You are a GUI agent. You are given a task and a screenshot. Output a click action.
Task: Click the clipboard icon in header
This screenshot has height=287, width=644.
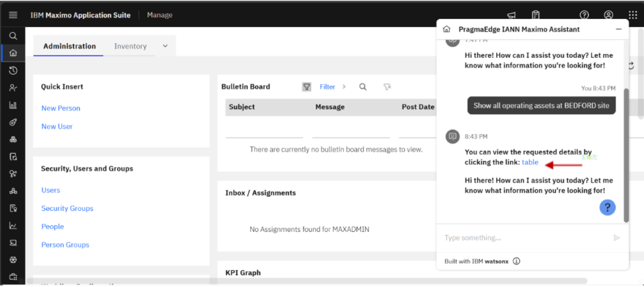(x=536, y=15)
